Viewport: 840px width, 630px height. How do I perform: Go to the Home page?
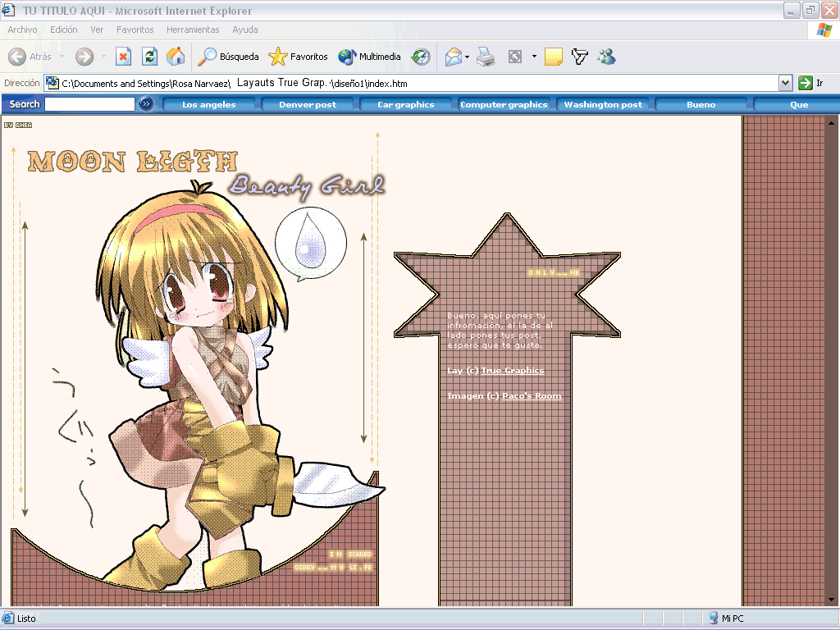[x=176, y=57]
